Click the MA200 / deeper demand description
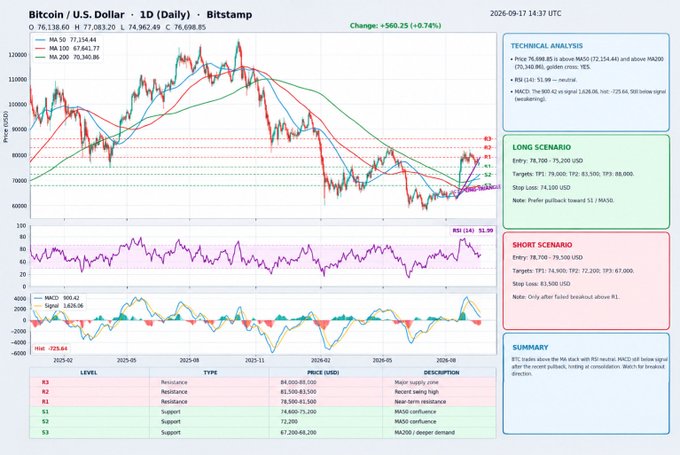The height and width of the screenshot is (455, 680). 425,432
